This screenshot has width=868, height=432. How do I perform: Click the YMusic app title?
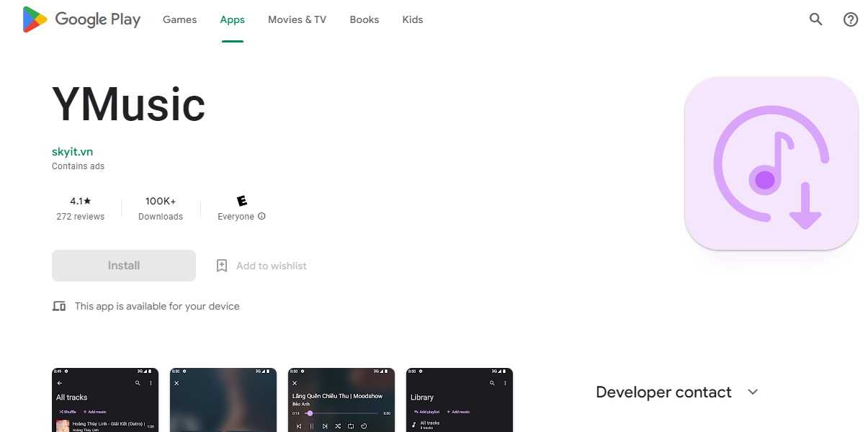(x=129, y=104)
